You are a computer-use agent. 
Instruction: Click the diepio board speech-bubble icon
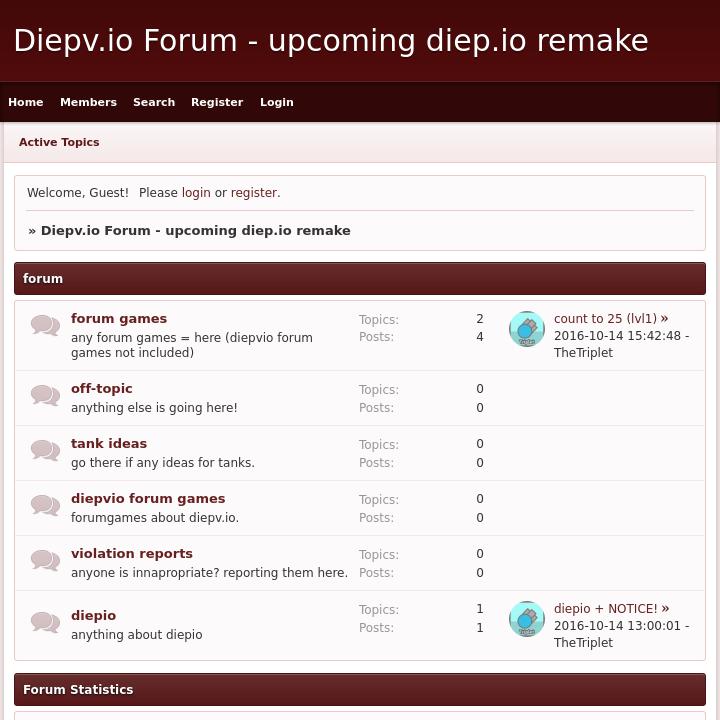(x=45, y=621)
